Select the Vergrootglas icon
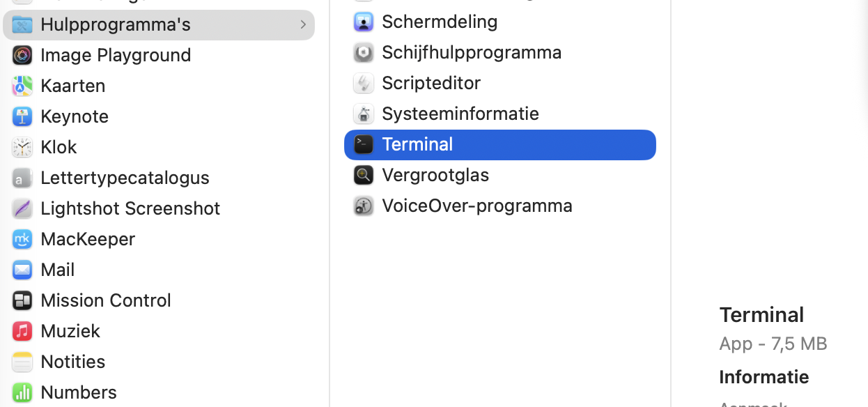 (363, 174)
